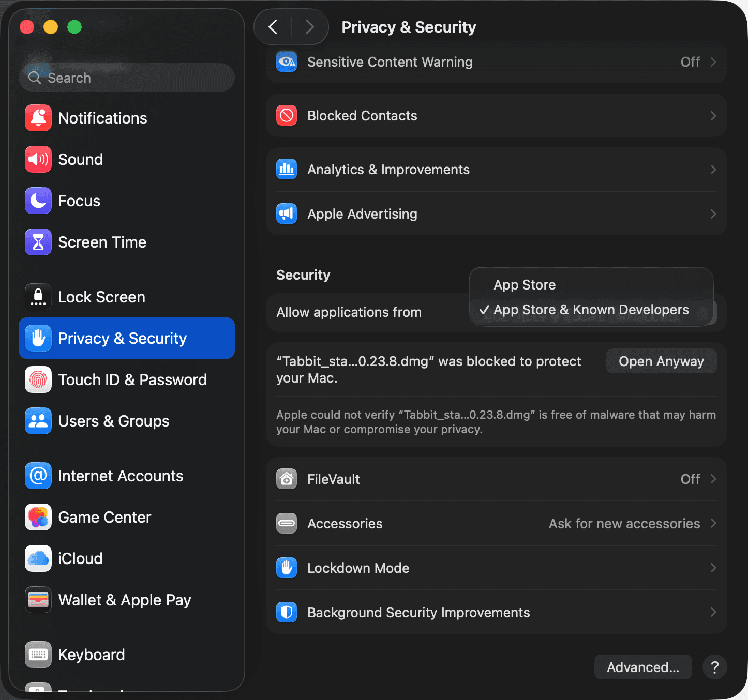Screen dimensions: 748x700
Task: Open Touch ID & Password pane
Action: (x=127, y=379)
